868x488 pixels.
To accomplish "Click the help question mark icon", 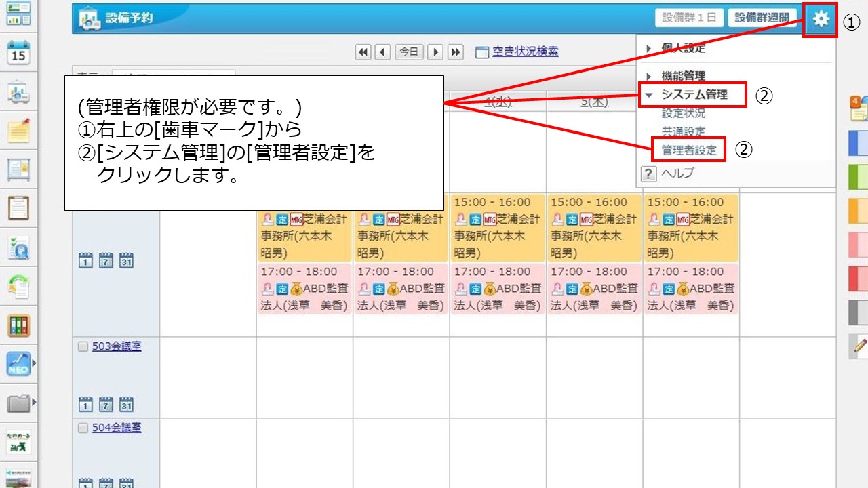I will pyautogui.click(x=648, y=174).
